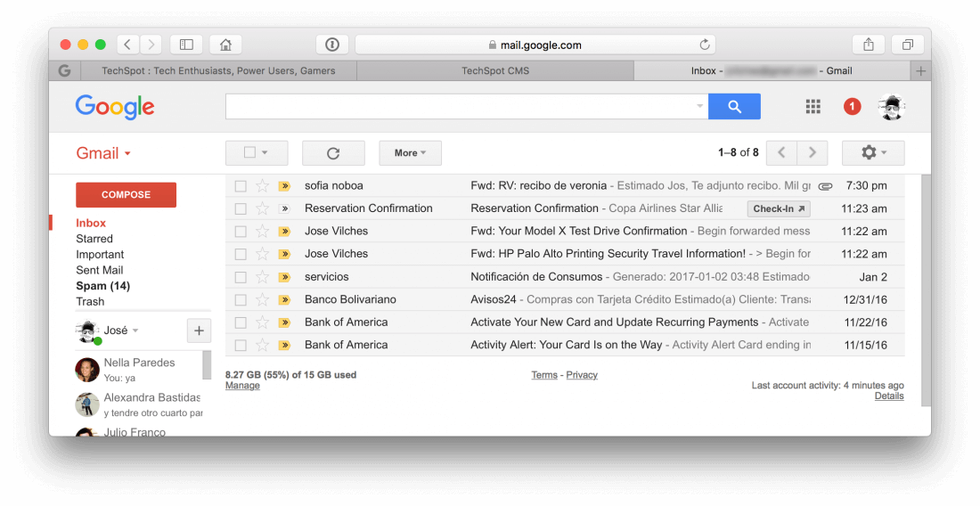Viewport: 980px width, 506px height.
Task: Add a new chat contact plus button
Action: (199, 331)
